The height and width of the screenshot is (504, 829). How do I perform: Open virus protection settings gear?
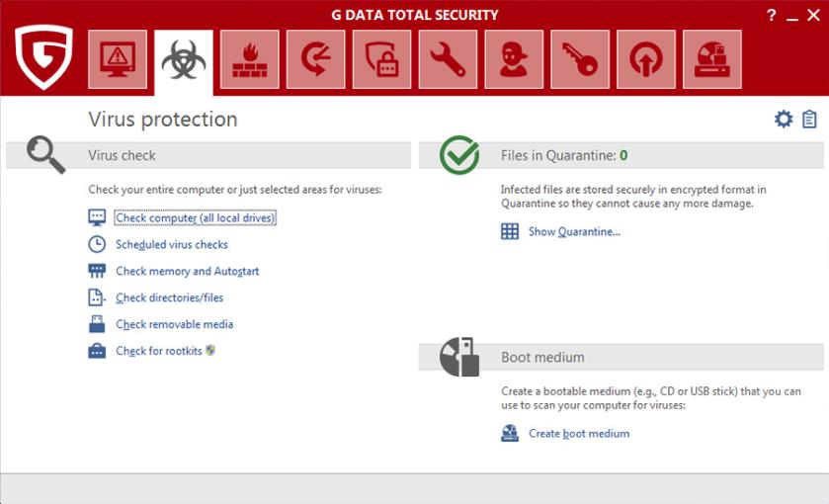point(783,119)
